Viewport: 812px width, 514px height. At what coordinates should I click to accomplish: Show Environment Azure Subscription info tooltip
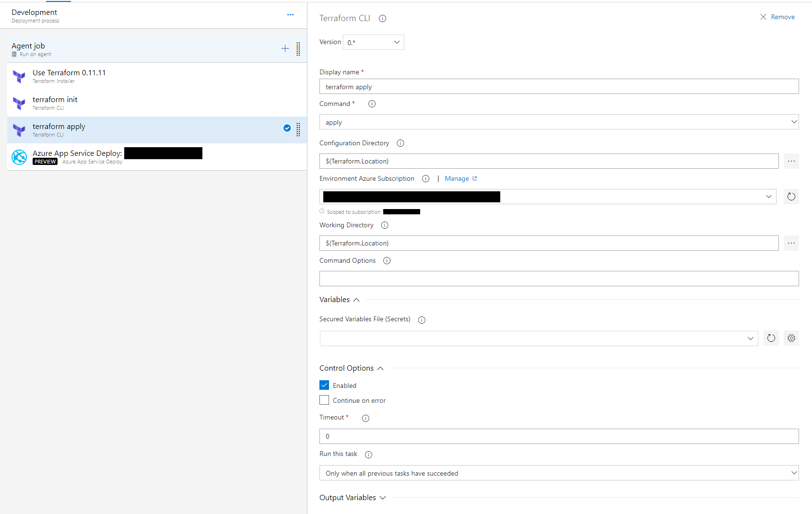[x=425, y=179]
